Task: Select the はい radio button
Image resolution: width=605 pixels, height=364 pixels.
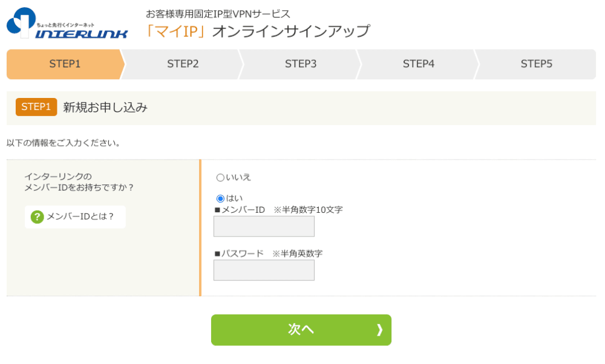Action: (220, 198)
